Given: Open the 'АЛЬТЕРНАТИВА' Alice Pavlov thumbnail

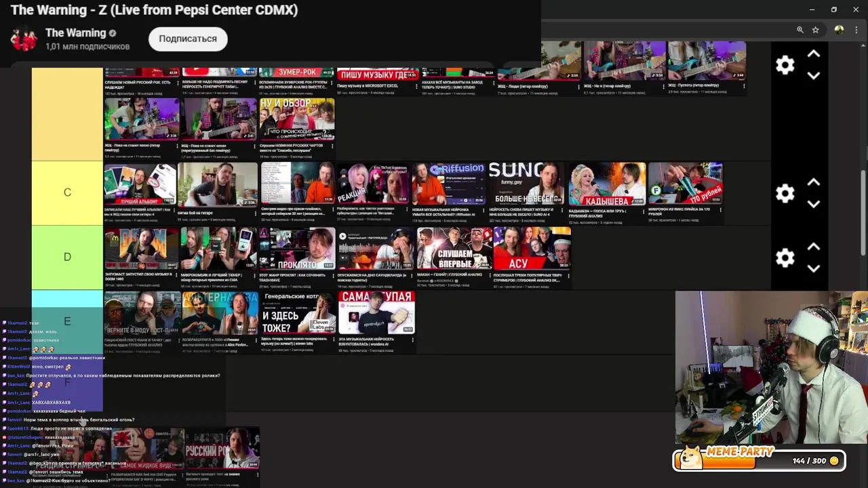Looking at the screenshot, I should [x=219, y=313].
